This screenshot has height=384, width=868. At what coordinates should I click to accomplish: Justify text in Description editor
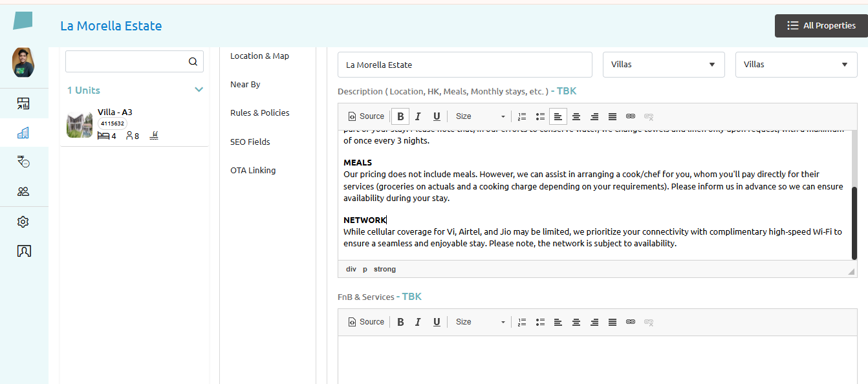coord(612,116)
